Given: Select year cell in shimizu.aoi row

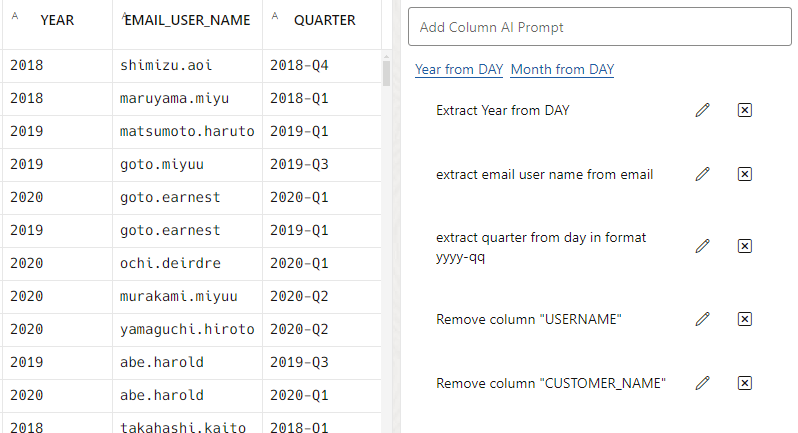Looking at the screenshot, I should point(57,66).
